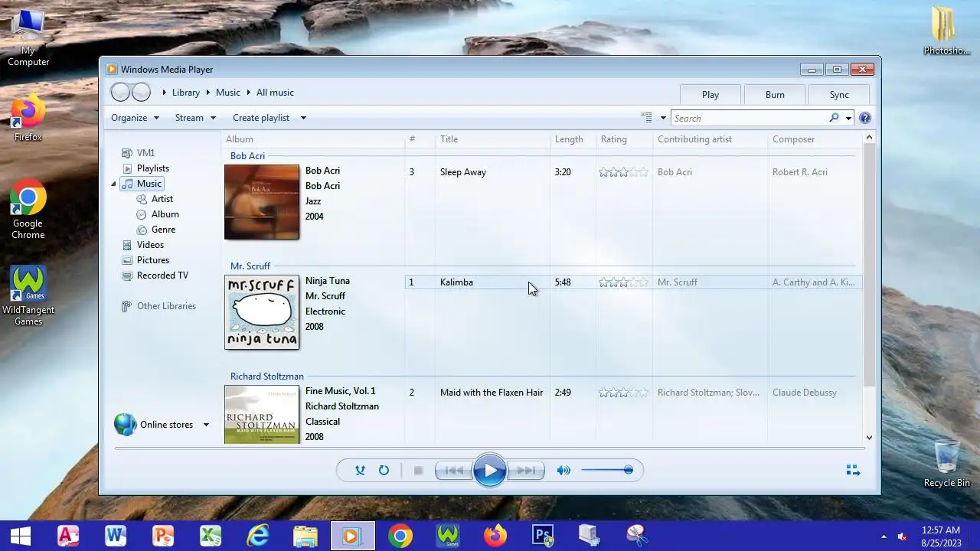Screen dimensions: 980x551
Task: Switch to the Play tab
Action: click(710, 95)
